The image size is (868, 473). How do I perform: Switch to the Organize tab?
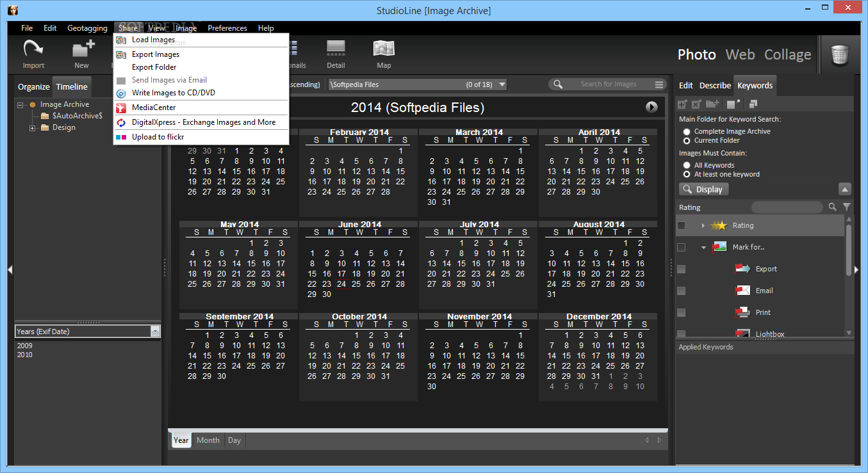click(x=33, y=86)
